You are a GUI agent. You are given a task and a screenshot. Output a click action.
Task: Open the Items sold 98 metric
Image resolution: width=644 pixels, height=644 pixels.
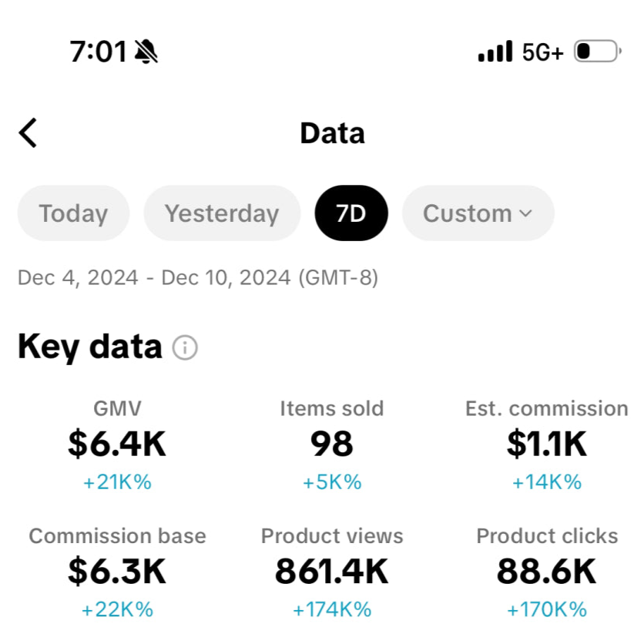pos(332,445)
